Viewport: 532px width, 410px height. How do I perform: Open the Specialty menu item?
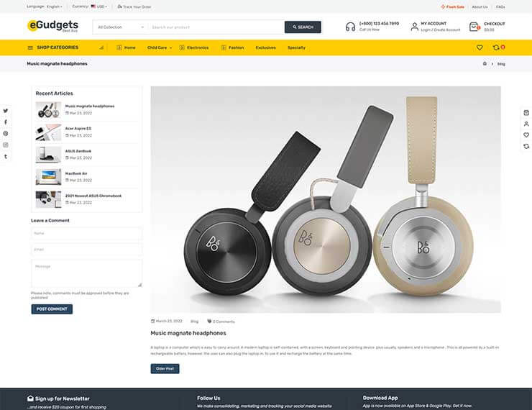click(296, 48)
